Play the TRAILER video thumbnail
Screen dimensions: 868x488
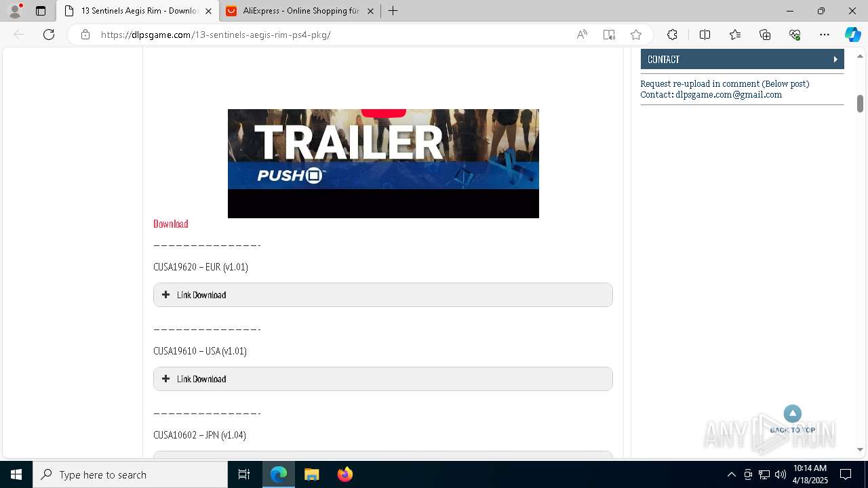click(x=383, y=163)
